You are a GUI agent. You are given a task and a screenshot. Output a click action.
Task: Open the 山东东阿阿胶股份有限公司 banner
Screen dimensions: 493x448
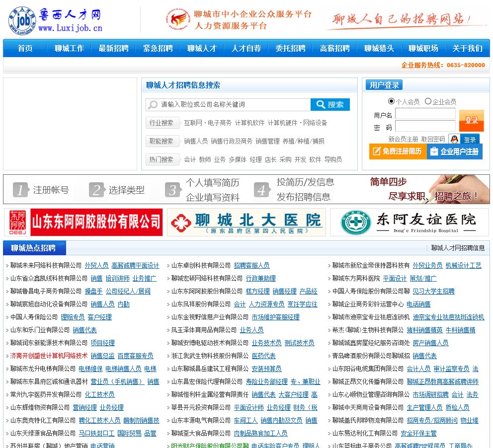tap(83, 222)
